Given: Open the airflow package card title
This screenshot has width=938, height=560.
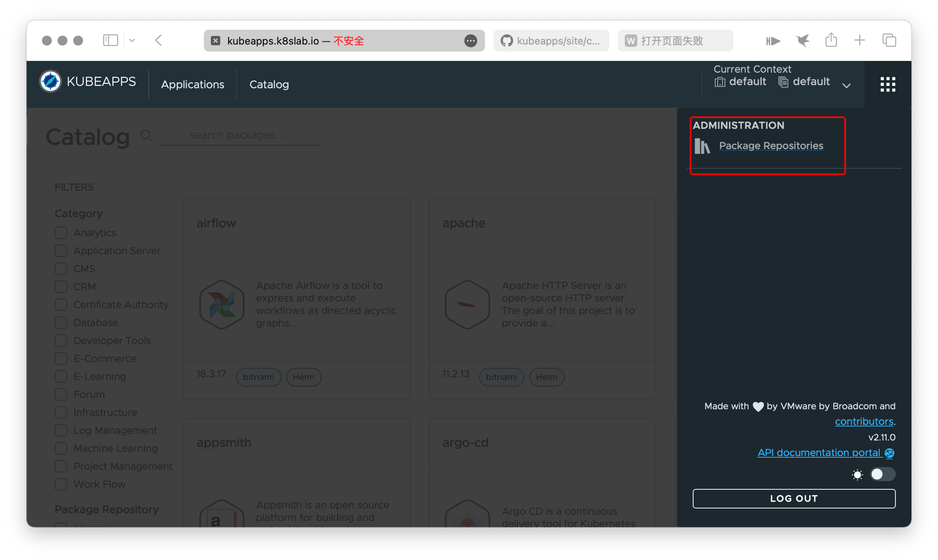Looking at the screenshot, I should [x=216, y=223].
